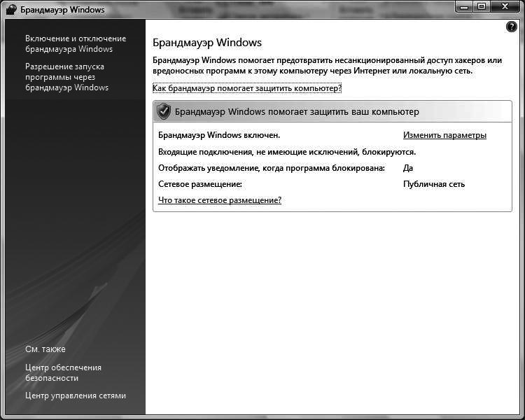Open 'Центр обеспечения безопасности' link
The width and height of the screenshot is (525, 420).
(63, 372)
